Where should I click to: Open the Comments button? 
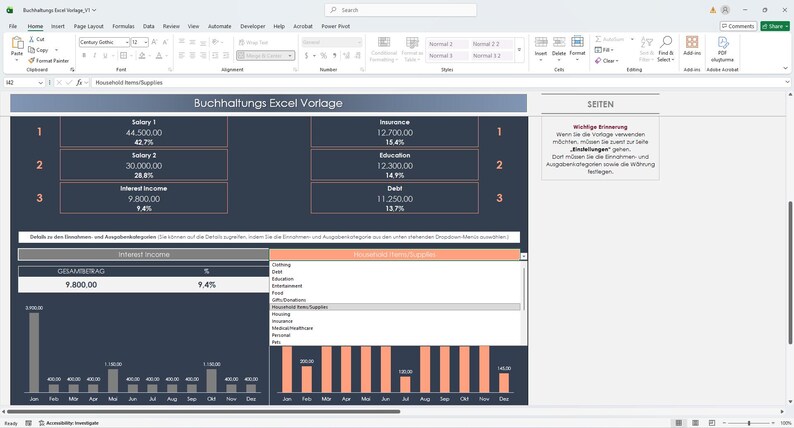coord(738,26)
